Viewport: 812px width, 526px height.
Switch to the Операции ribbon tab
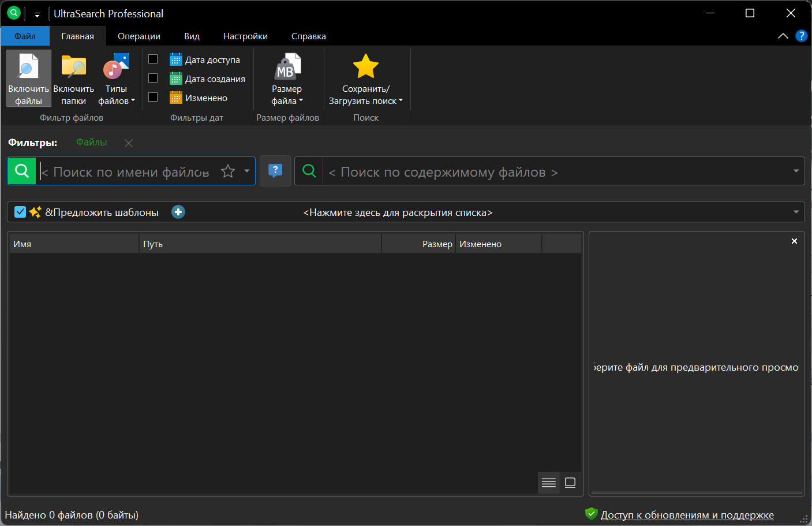click(x=139, y=36)
